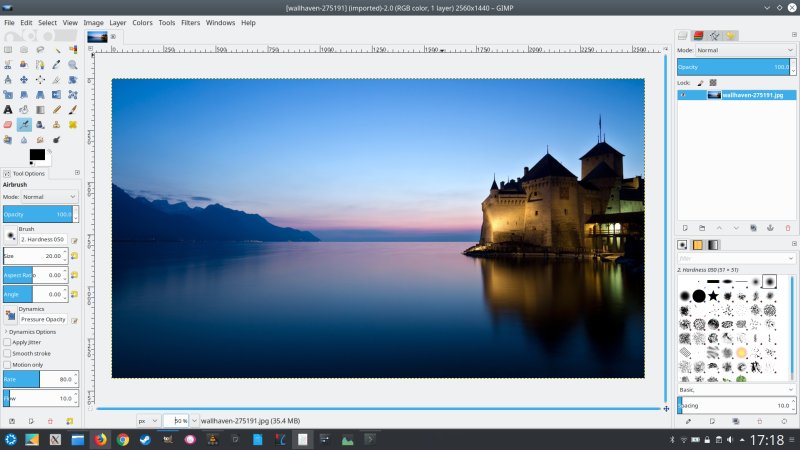Open the Layers Mode Normal dropdown
This screenshot has height=450, width=800.
(x=745, y=50)
